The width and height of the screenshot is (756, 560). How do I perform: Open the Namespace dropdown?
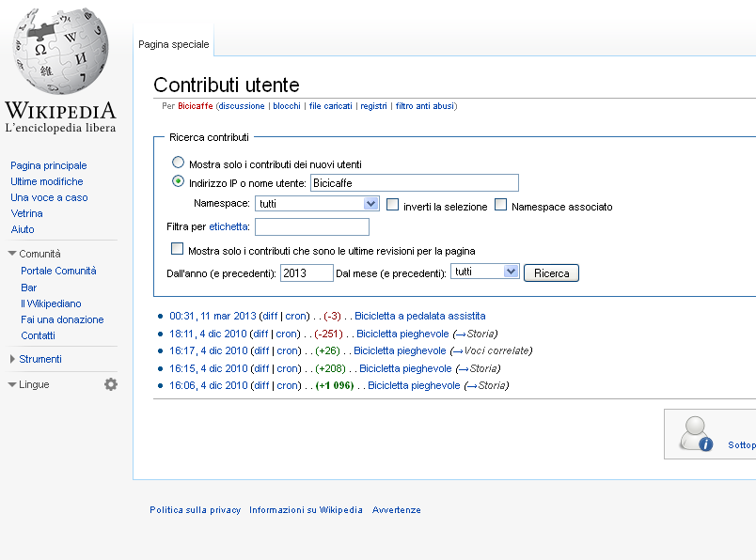(x=317, y=203)
